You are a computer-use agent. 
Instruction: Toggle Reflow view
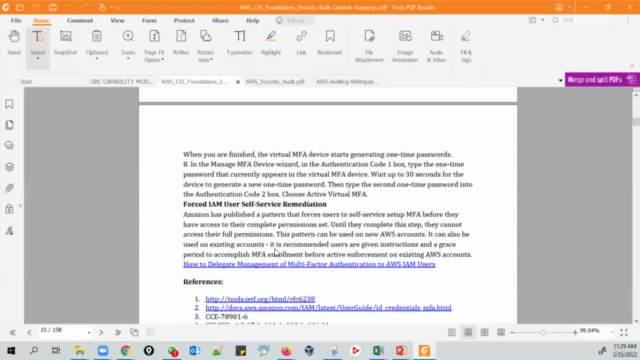181,42
